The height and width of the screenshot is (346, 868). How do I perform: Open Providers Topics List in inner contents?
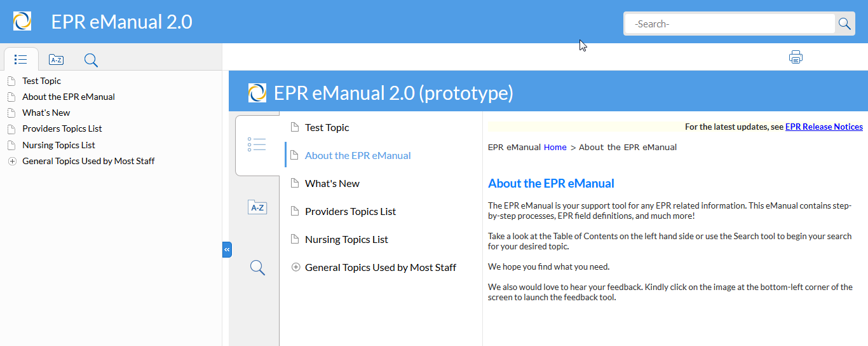point(350,211)
